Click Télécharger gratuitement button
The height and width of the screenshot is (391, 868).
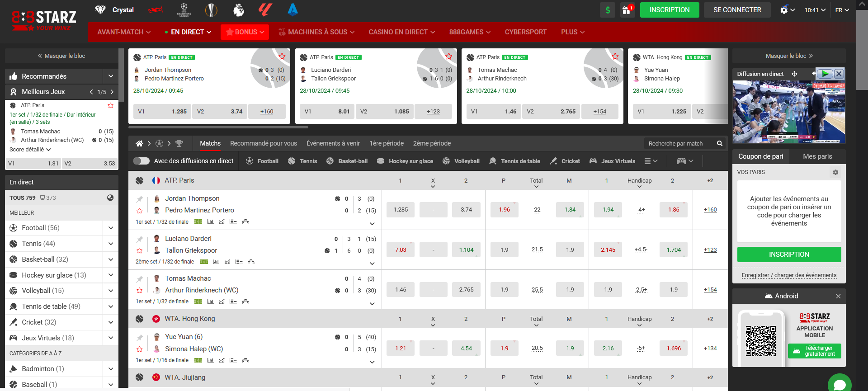tap(815, 351)
